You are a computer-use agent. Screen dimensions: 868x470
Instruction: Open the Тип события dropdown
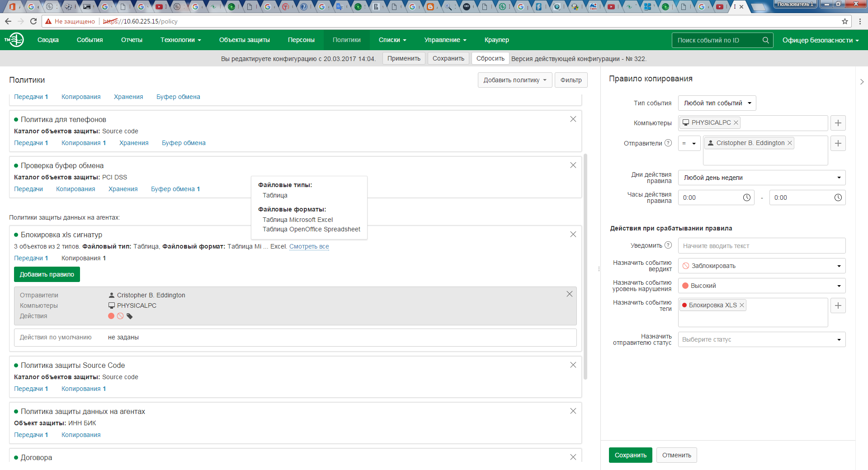[717, 103]
